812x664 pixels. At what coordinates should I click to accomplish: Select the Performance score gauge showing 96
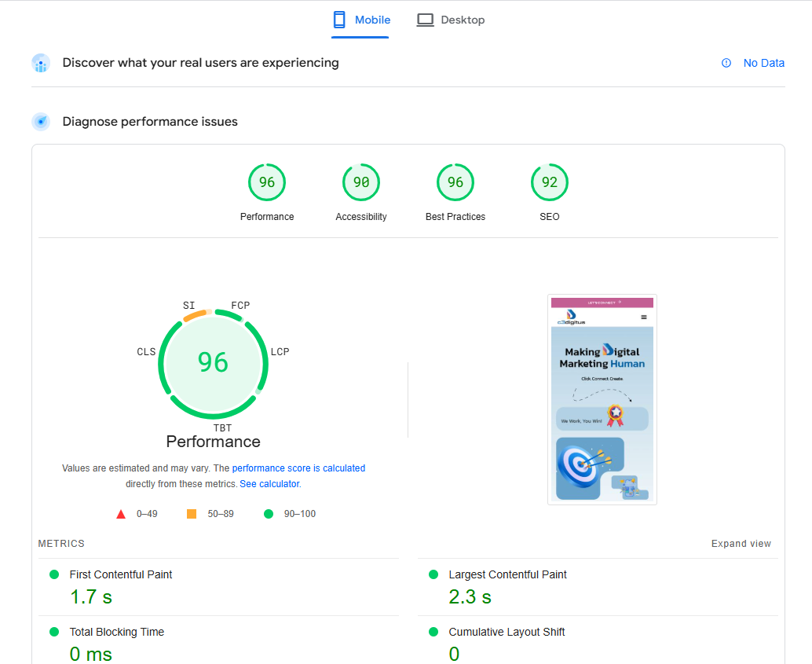tap(267, 182)
